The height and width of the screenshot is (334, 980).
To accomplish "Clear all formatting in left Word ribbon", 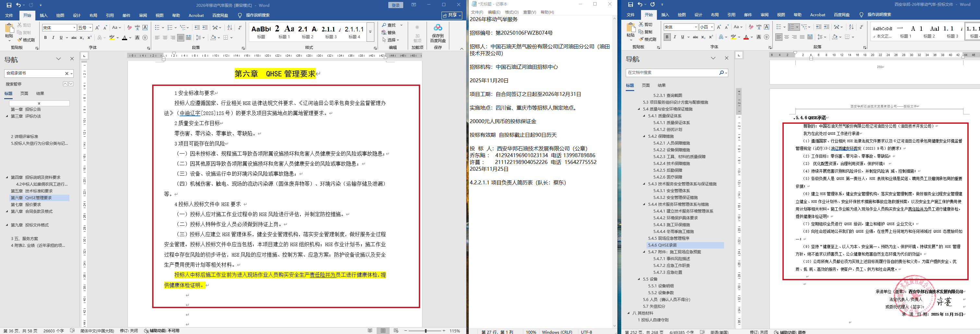I will coord(129,28).
